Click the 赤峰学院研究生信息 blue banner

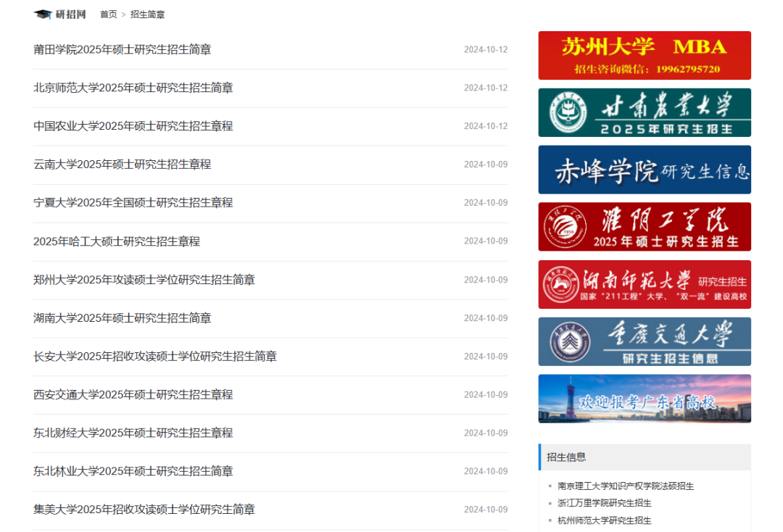[645, 170]
